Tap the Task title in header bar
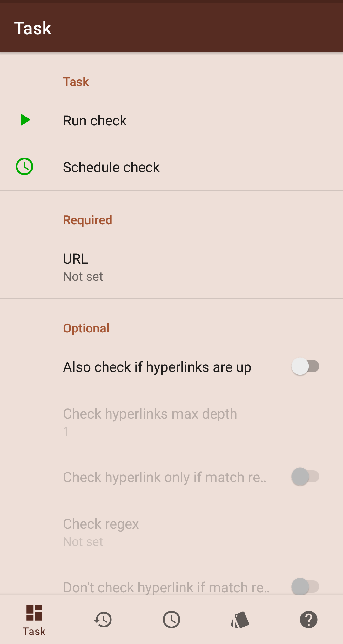Image resolution: width=343 pixels, height=644 pixels. pos(33,28)
